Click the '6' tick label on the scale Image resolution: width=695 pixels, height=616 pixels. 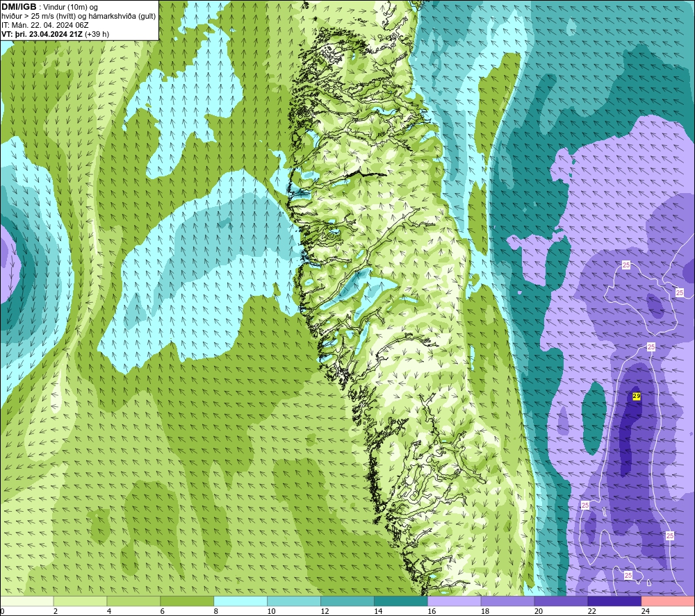click(163, 611)
